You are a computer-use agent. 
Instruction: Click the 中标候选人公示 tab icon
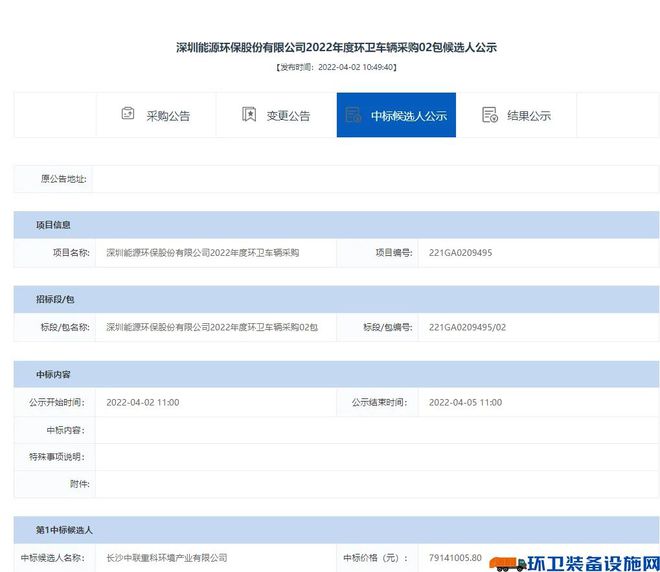point(353,115)
